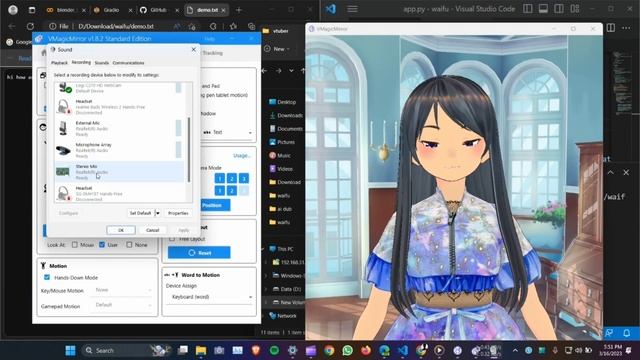Click the Word to Motion section icon
The image size is (640, 360).
(x=172, y=275)
